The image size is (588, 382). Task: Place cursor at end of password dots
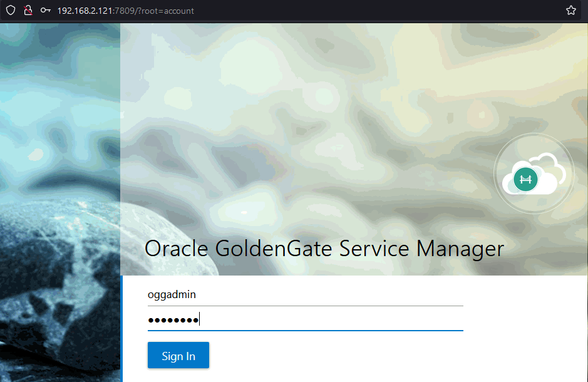[199, 320]
